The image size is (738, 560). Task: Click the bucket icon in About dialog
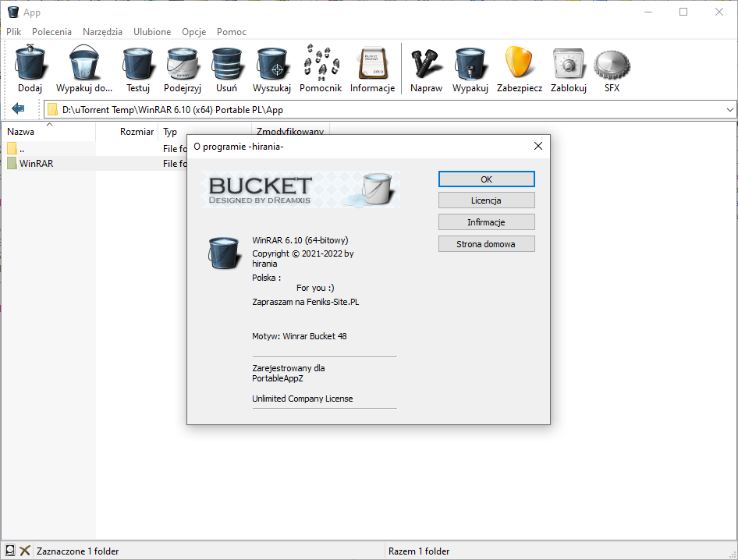224,253
